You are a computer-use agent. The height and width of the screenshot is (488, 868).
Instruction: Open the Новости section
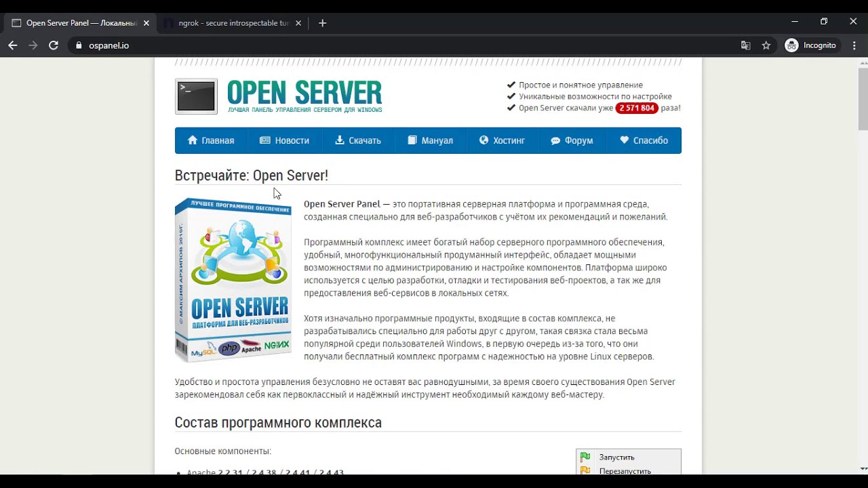(284, 140)
